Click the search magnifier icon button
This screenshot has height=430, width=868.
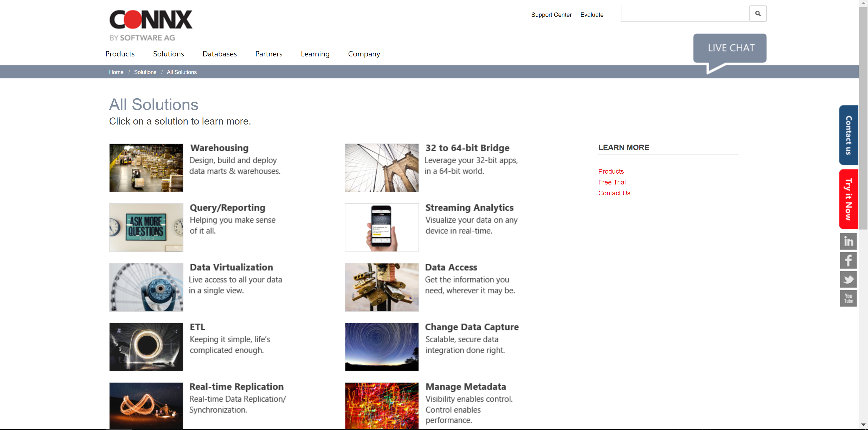[758, 14]
